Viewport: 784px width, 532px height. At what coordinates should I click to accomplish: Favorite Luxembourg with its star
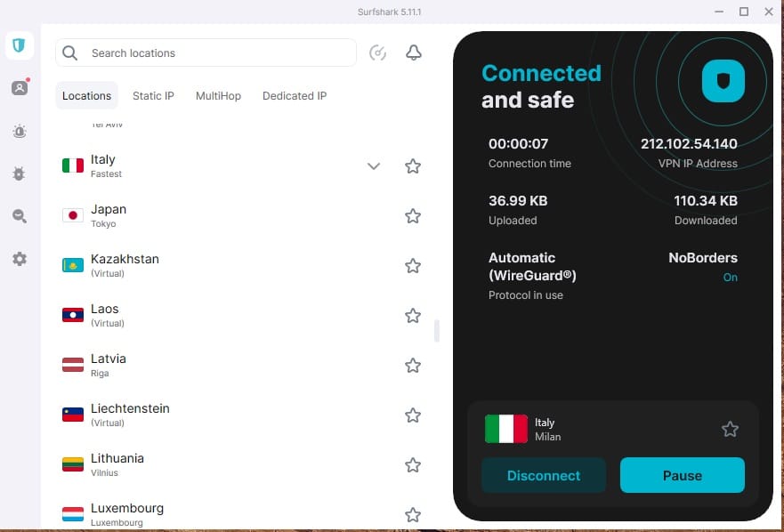(x=413, y=514)
